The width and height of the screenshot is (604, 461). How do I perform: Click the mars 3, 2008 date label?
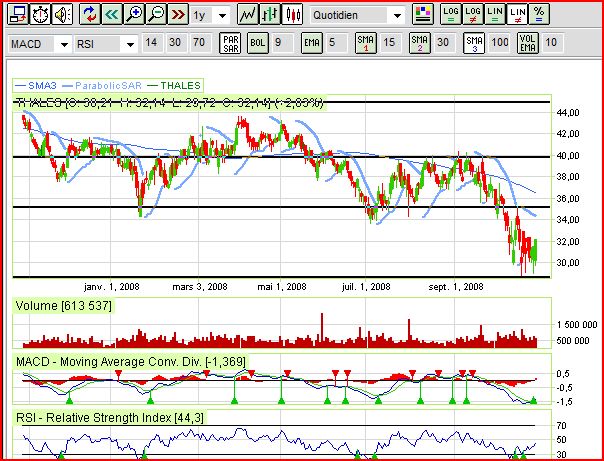(x=200, y=287)
